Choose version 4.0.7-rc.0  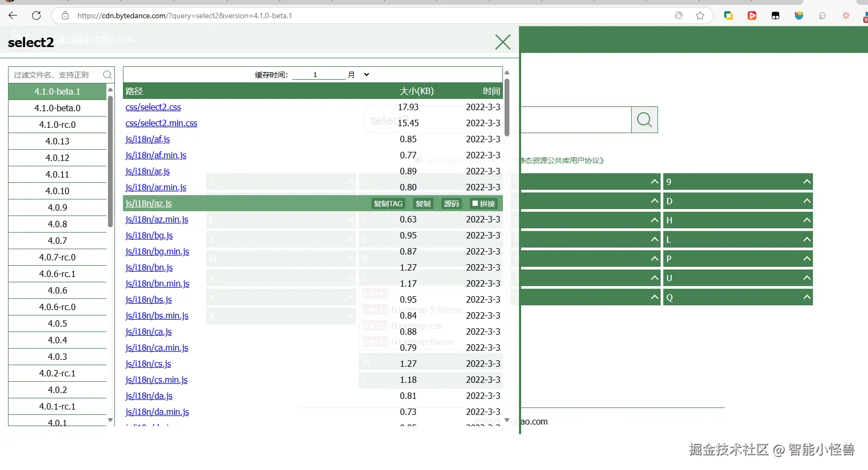click(57, 257)
